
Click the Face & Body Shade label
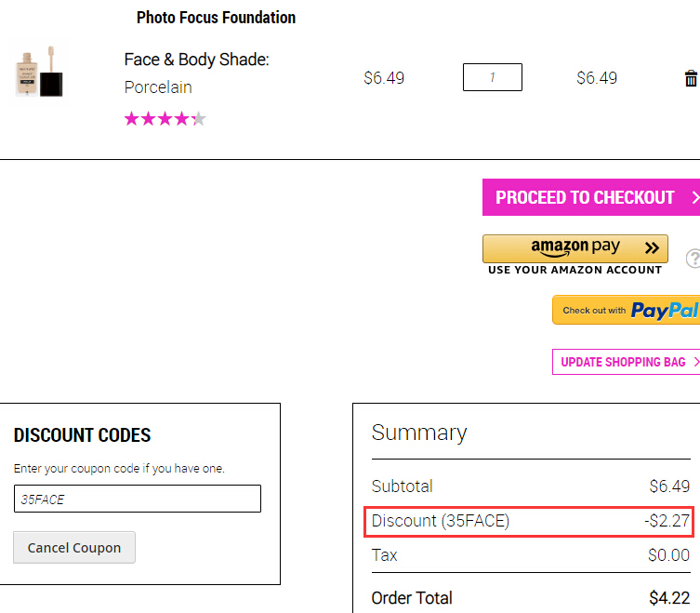point(196,60)
